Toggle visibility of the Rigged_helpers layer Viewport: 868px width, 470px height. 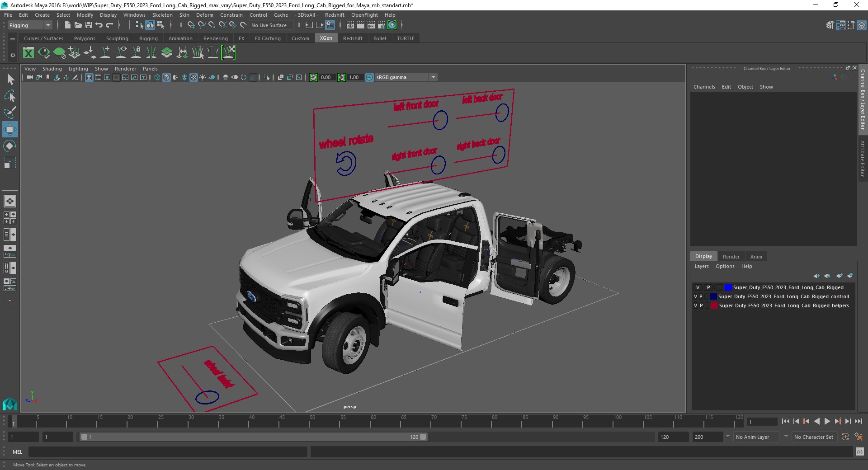(695, 305)
